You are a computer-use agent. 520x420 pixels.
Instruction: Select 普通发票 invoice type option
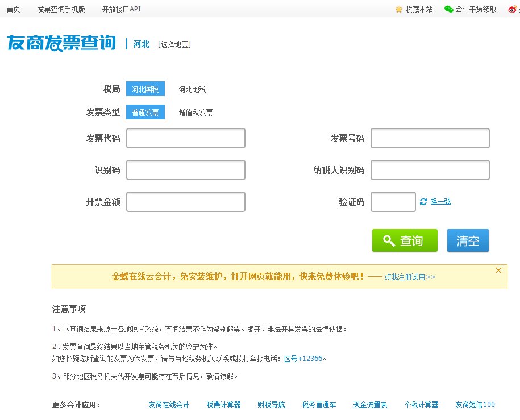[145, 112]
